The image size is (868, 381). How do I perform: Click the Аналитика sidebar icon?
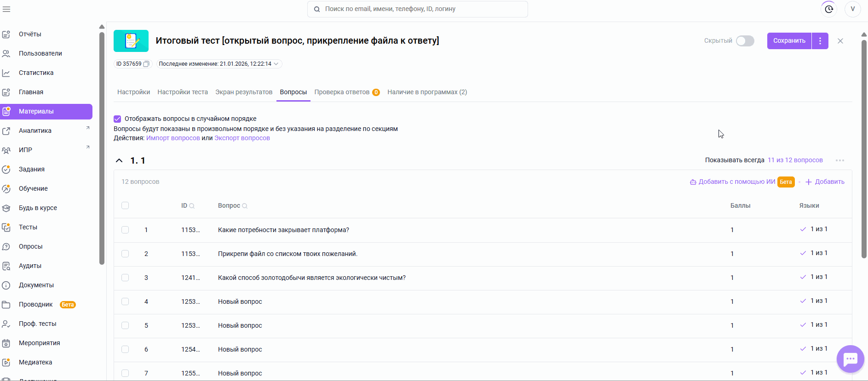pos(6,131)
